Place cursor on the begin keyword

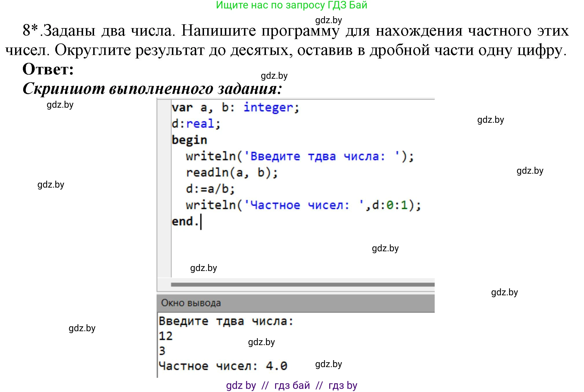tap(190, 140)
